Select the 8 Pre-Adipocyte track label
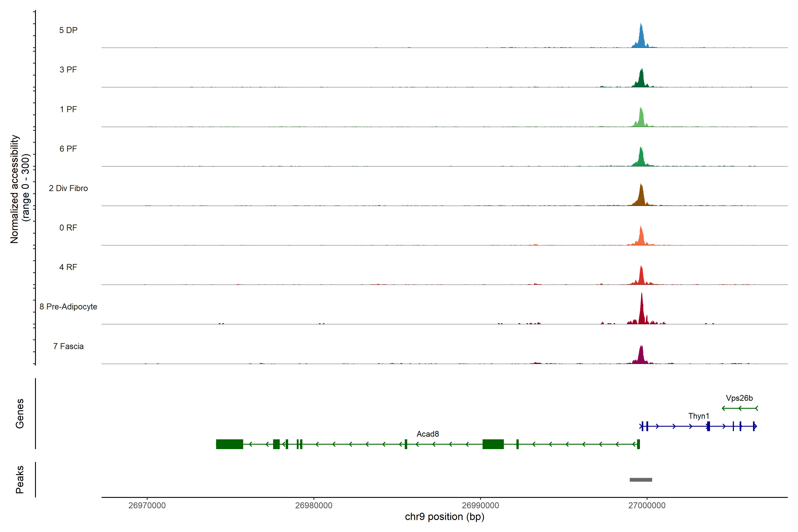 tap(68, 307)
